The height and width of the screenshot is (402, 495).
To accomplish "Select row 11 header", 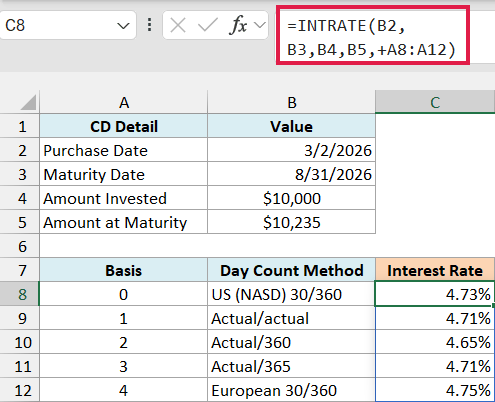I will [20, 366].
